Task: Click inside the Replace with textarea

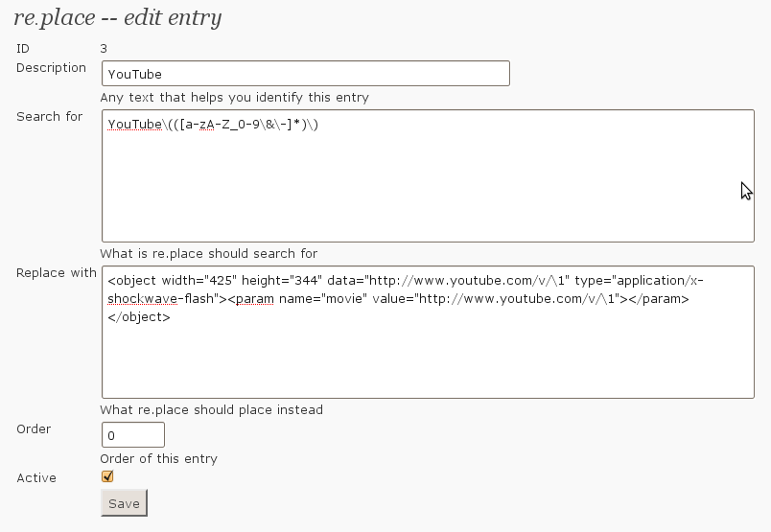Action: 428,333
